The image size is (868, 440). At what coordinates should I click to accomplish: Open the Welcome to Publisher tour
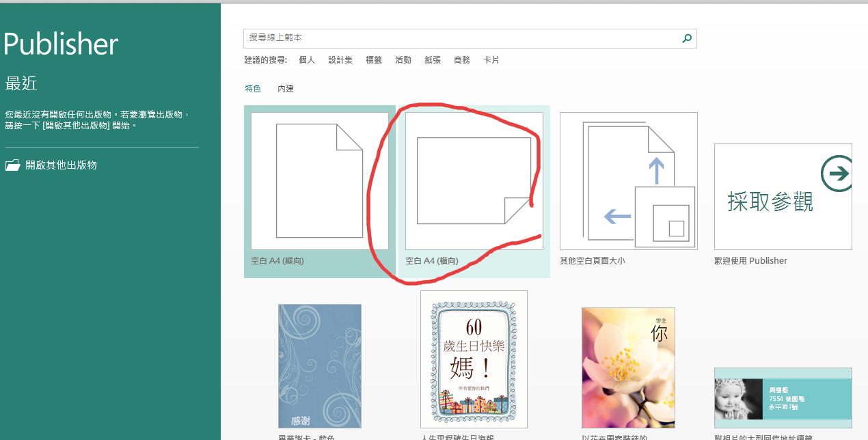click(x=783, y=197)
